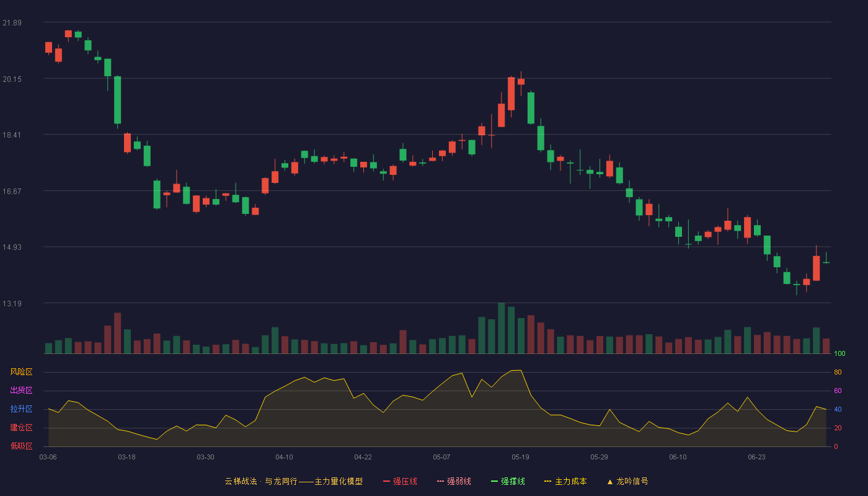Screen dimensions: 868x496
Task: Click the 14.93 price axis label
Action: 12,247
